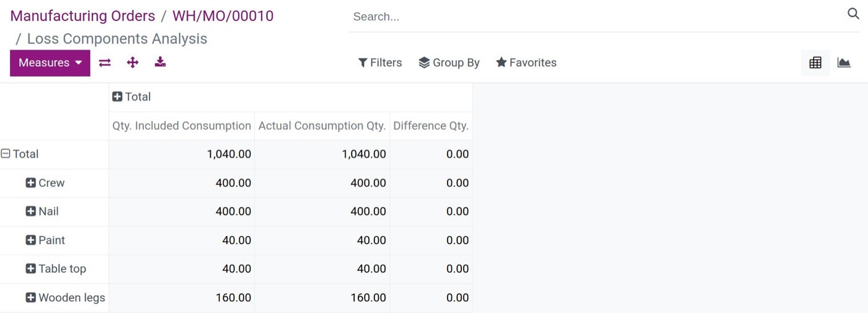Click Crew actual consumption 400.00 cell
Image resolution: width=868 pixels, height=313 pixels.
(x=322, y=183)
